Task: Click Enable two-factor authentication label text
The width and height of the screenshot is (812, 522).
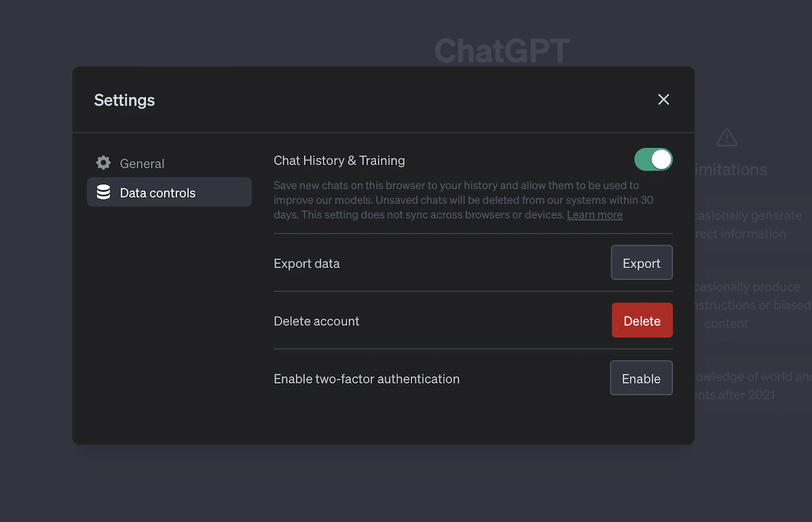Action: pyautogui.click(x=366, y=378)
